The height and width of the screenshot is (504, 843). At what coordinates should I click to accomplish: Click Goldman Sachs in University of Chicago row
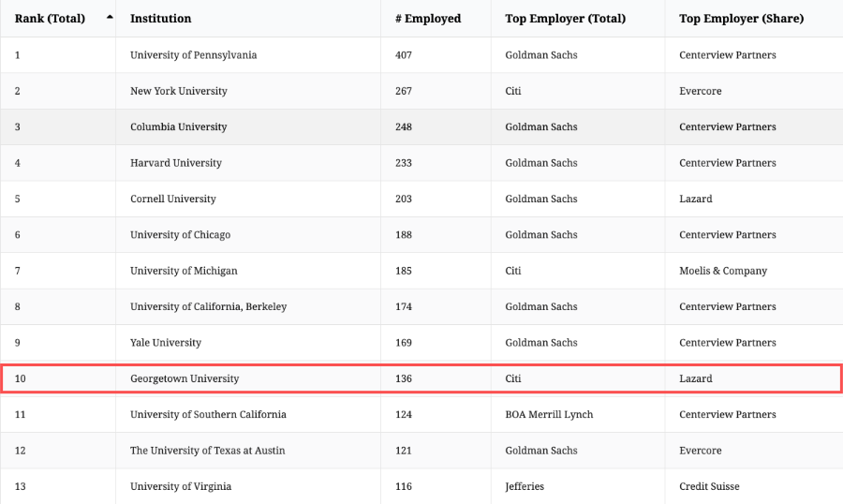(540, 235)
